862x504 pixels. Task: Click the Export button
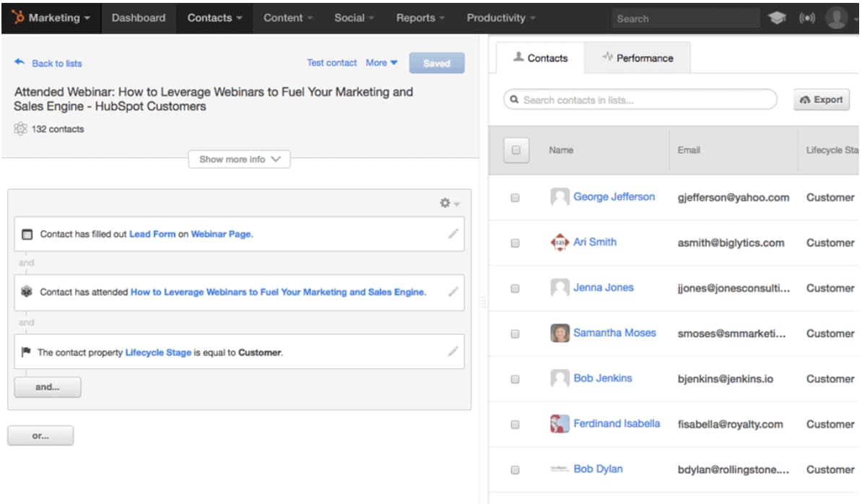coord(822,100)
